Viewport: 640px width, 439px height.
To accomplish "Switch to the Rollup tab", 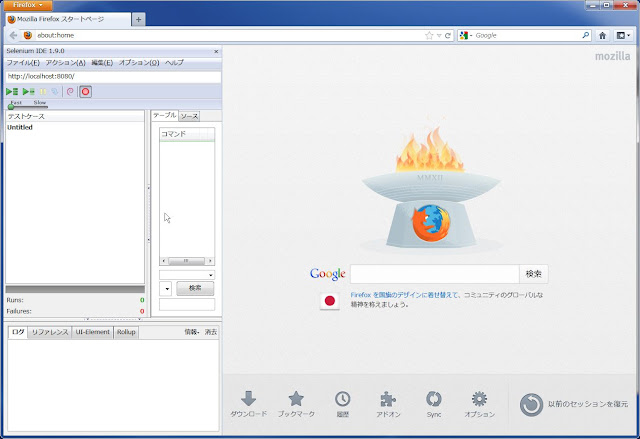I will coord(126,333).
